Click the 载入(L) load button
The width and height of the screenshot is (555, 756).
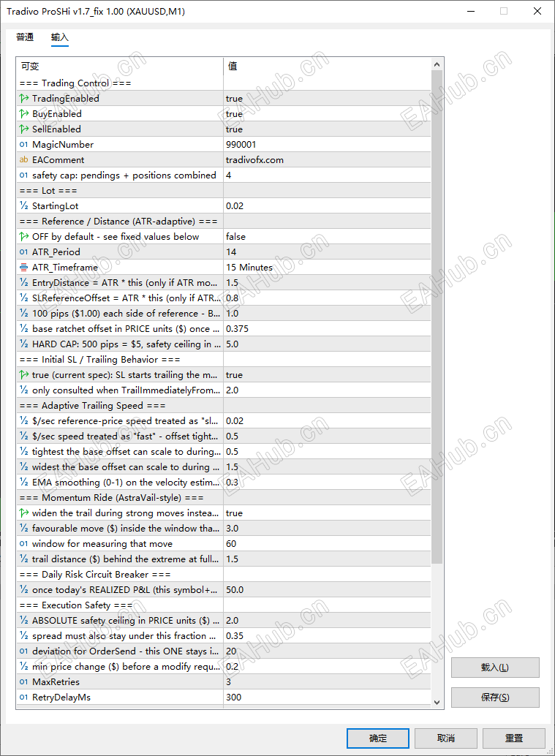(x=495, y=668)
